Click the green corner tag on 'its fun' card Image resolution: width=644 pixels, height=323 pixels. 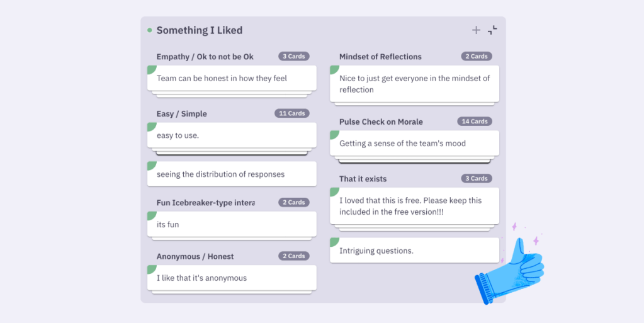[152, 215]
